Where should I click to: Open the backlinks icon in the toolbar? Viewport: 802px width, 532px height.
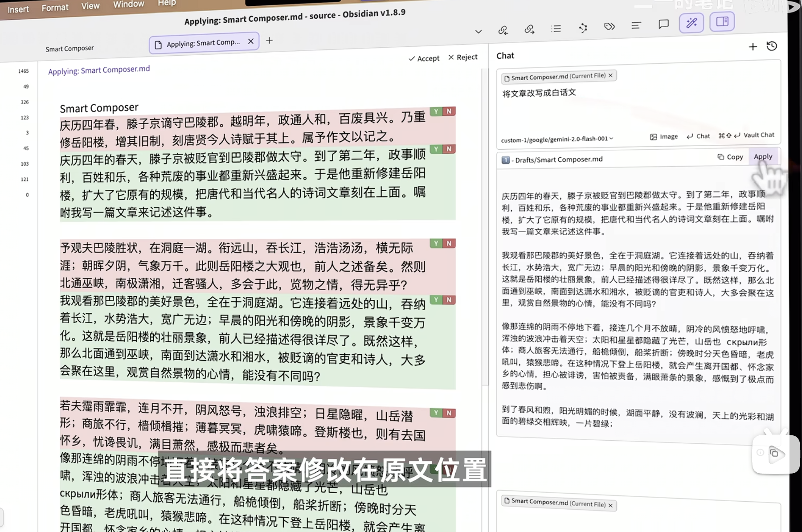[x=503, y=30]
